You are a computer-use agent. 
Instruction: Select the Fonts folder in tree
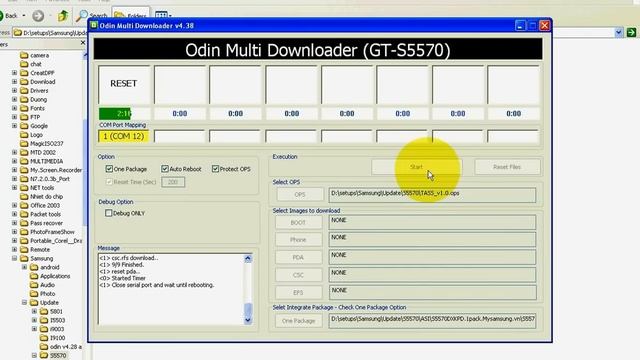click(x=37, y=108)
